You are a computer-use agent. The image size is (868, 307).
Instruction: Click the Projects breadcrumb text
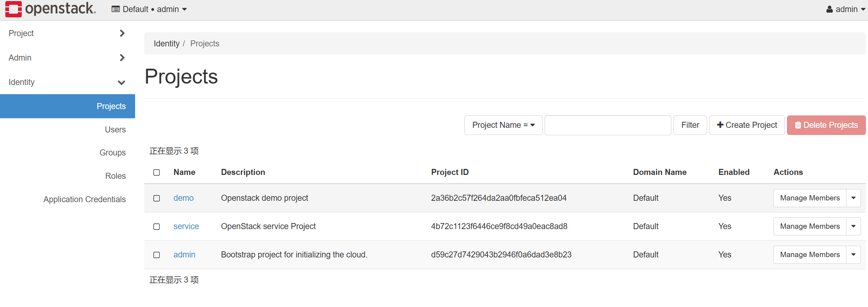(x=205, y=44)
